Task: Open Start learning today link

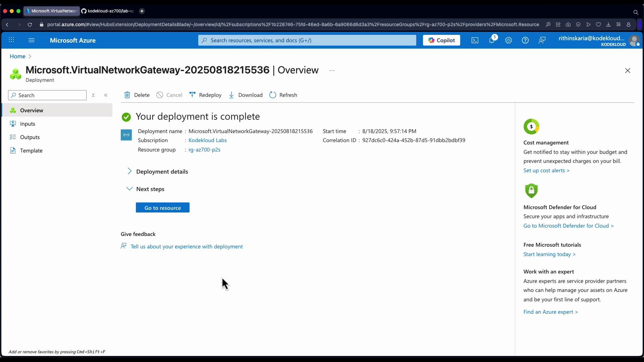Action: (549, 254)
